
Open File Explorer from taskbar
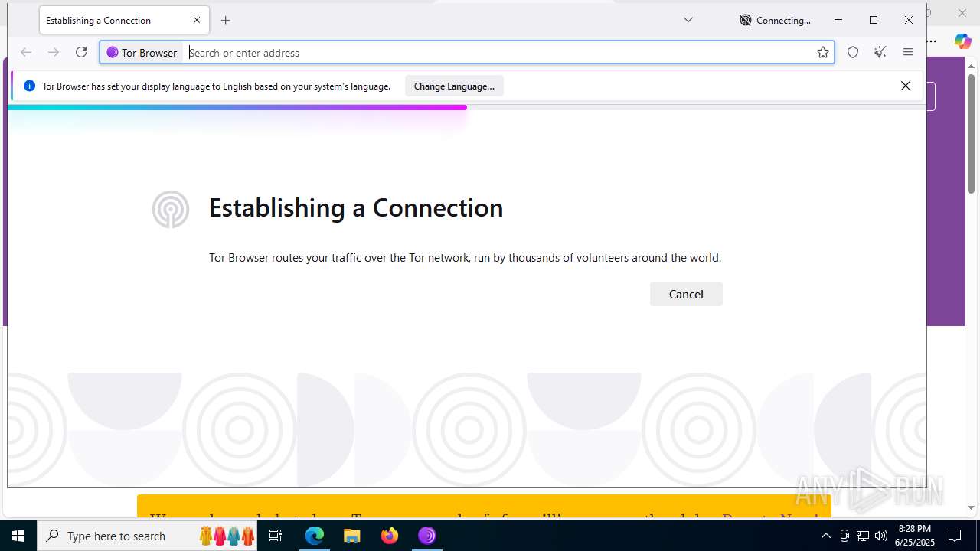352,536
